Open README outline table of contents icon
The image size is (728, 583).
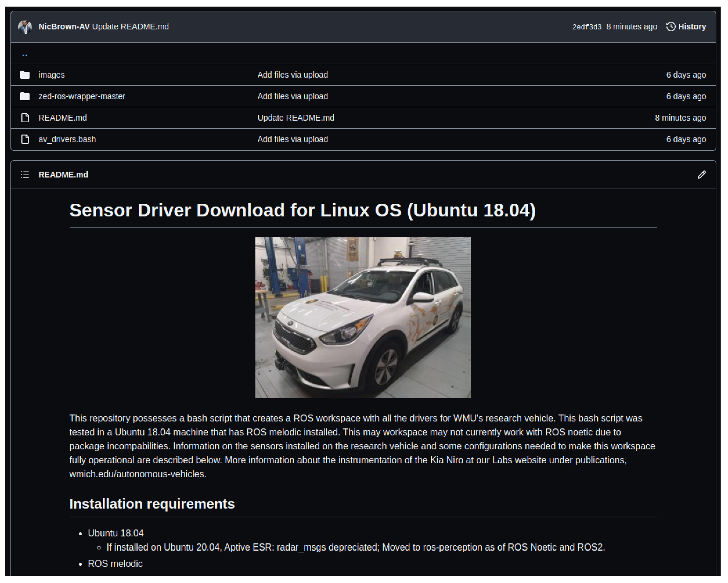pyautogui.click(x=25, y=175)
